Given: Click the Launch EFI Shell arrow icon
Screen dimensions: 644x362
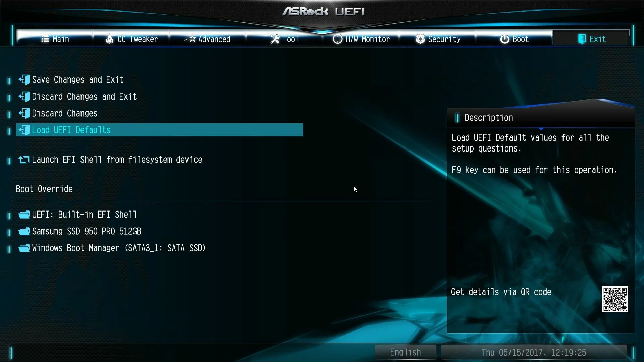Looking at the screenshot, I should pyautogui.click(x=24, y=160).
